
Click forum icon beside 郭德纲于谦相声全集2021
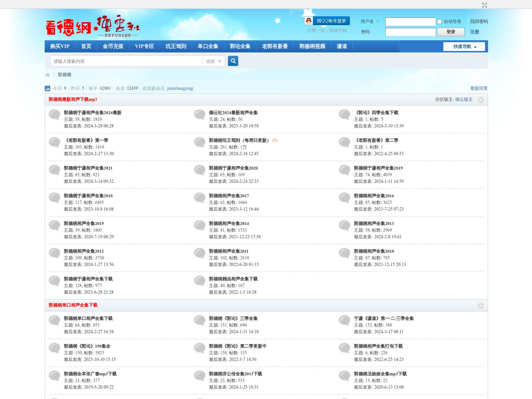click(x=55, y=170)
